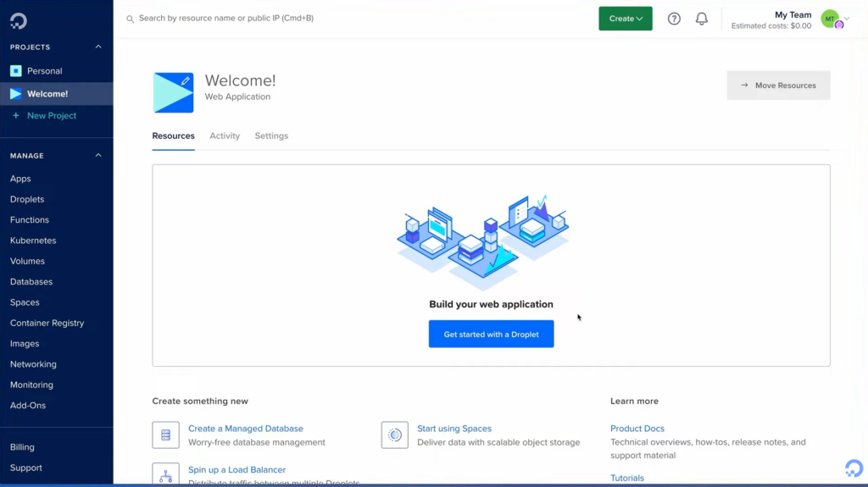Open the help question mark icon

click(674, 19)
